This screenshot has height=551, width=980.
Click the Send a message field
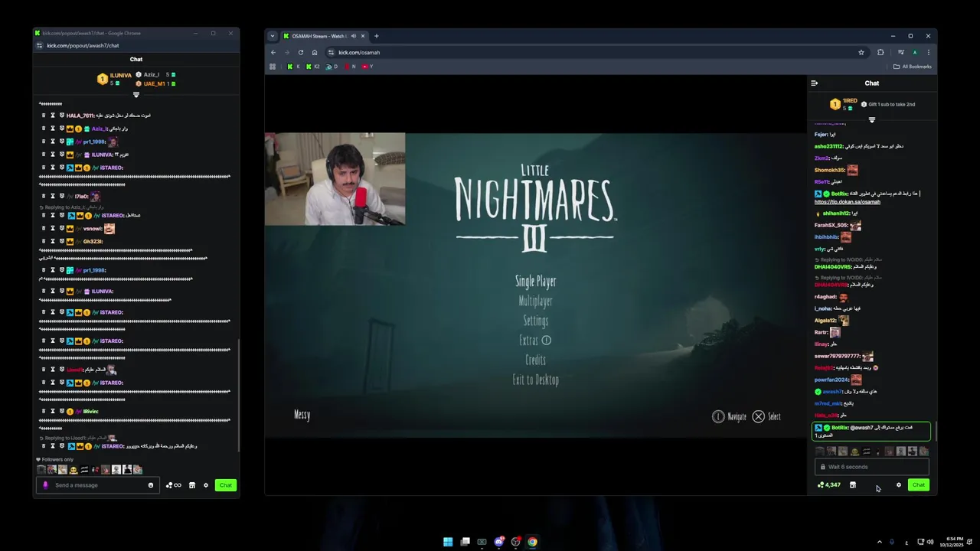coord(96,485)
